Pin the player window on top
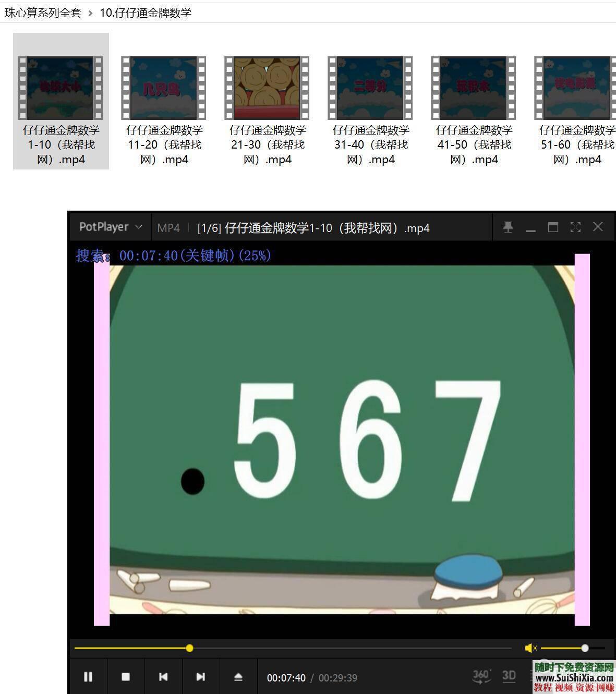Screen dimensions: 616x694 [x=508, y=227]
